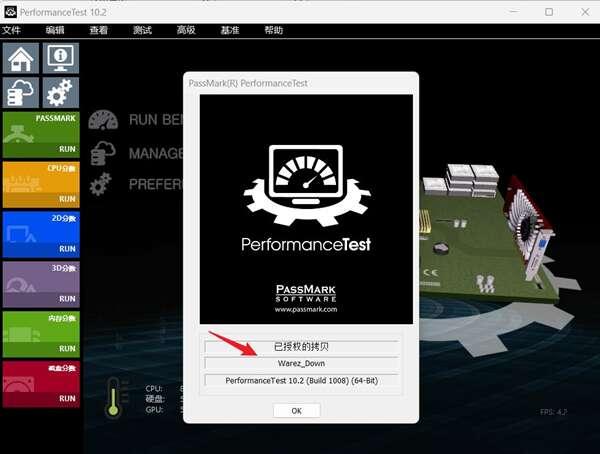
Task: Click the PerformanceTest 10.2 build version field
Action: click(x=302, y=381)
